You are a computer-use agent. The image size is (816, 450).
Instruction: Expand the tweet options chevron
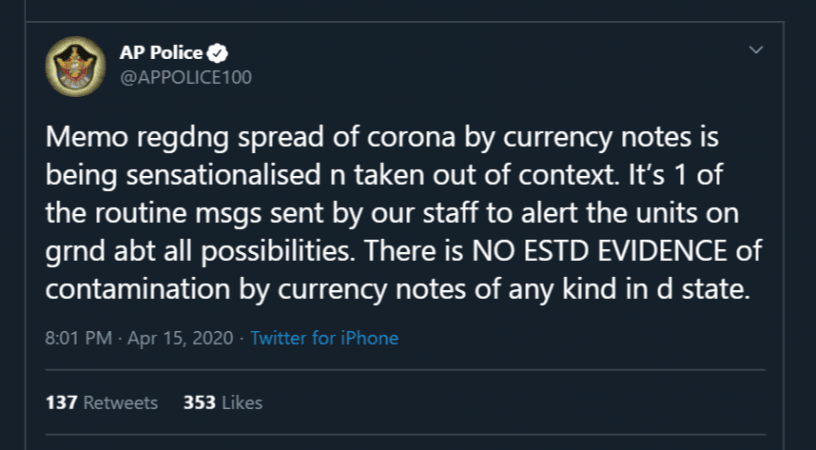tap(755, 50)
